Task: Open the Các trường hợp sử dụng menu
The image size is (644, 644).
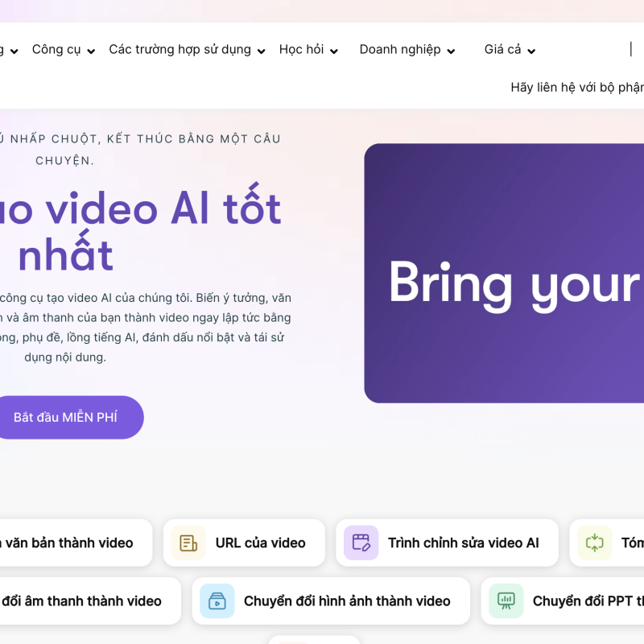Action: click(x=180, y=50)
